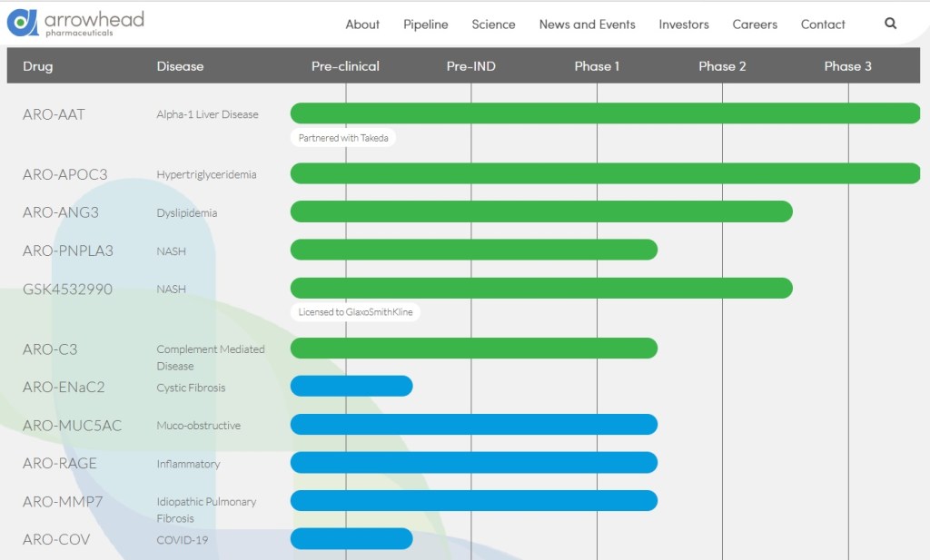Click the 'Partnered with Takeda' badge

coord(343,138)
